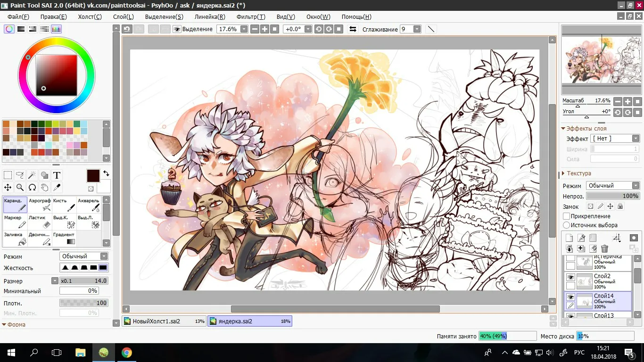Screen dimensions: 644x362
Task: Select the Акварель watercolor brush
Action: [89, 205]
